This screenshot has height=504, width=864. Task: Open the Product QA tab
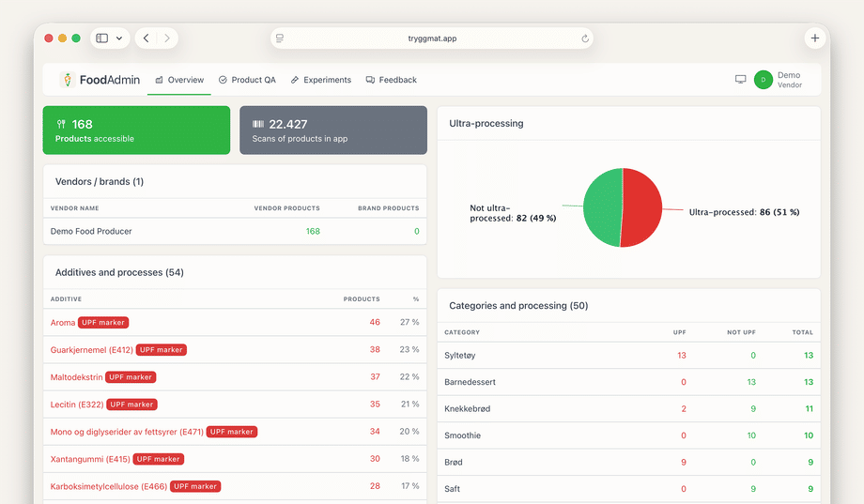coord(247,80)
